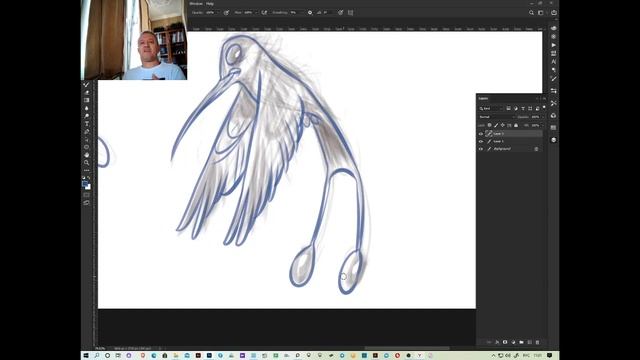Click the taskbar search icon

point(97,356)
